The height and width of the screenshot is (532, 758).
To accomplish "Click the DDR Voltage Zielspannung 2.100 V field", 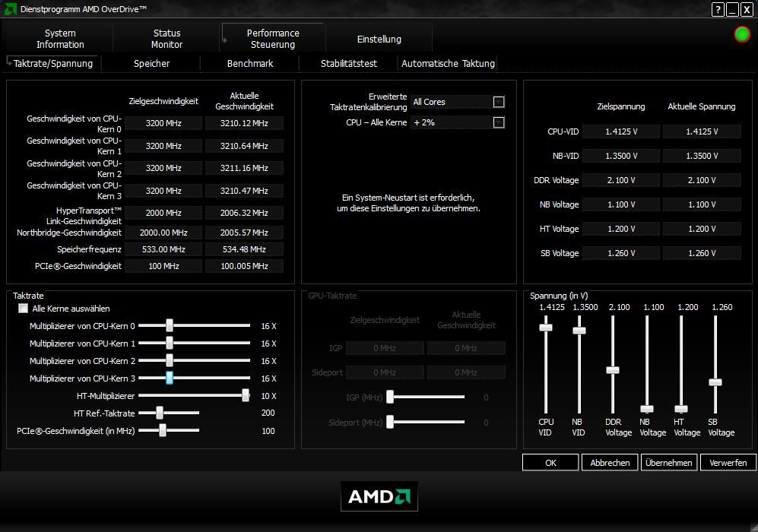I will (621, 180).
